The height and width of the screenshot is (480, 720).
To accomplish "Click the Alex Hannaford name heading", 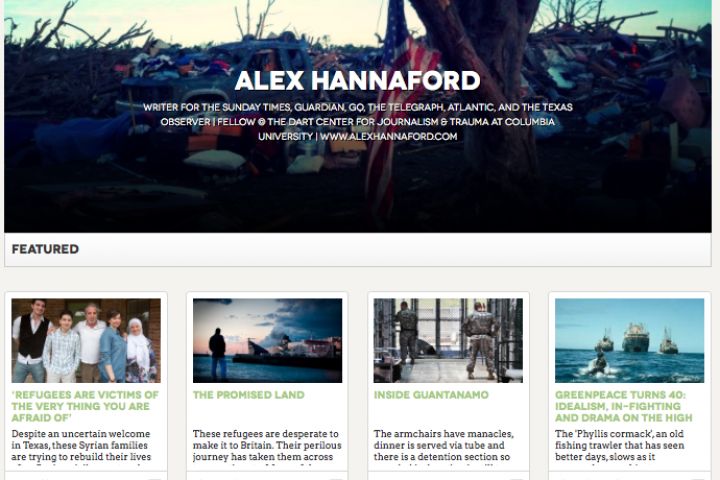I will [x=357, y=81].
